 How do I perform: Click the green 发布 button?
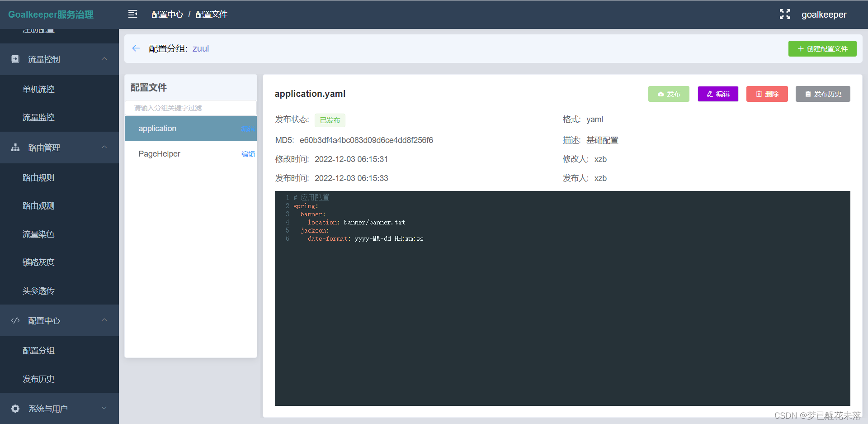[x=669, y=94]
